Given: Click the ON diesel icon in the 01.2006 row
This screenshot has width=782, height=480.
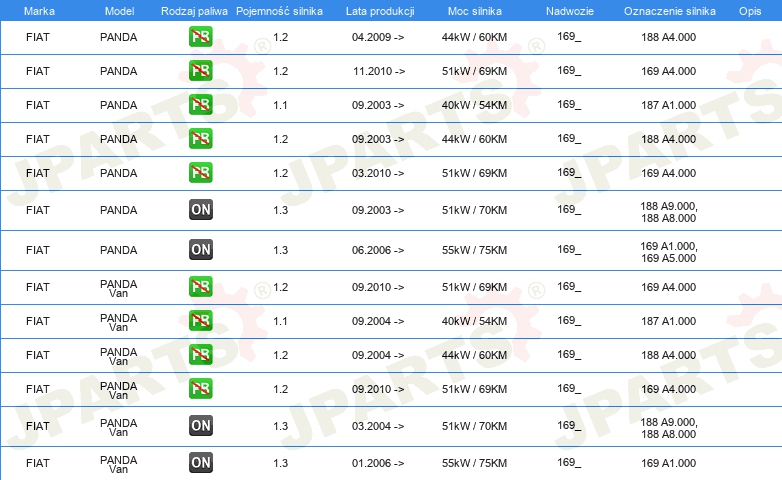Looking at the screenshot, I should click(200, 463).
